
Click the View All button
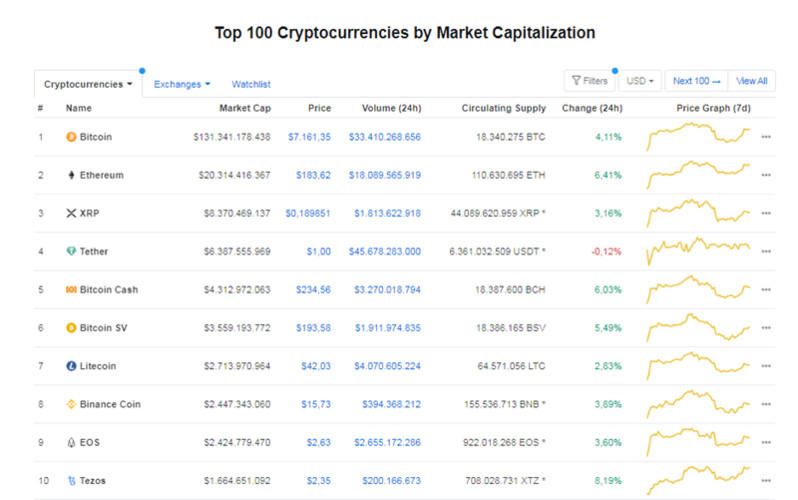pyautogui.click(x=752, y=81)
